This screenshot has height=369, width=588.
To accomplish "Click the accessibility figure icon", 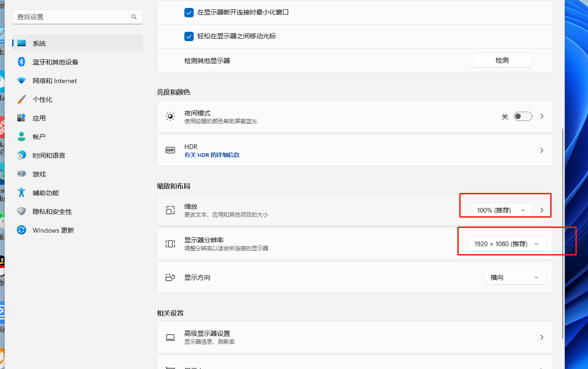I will (x=21, y=192).
